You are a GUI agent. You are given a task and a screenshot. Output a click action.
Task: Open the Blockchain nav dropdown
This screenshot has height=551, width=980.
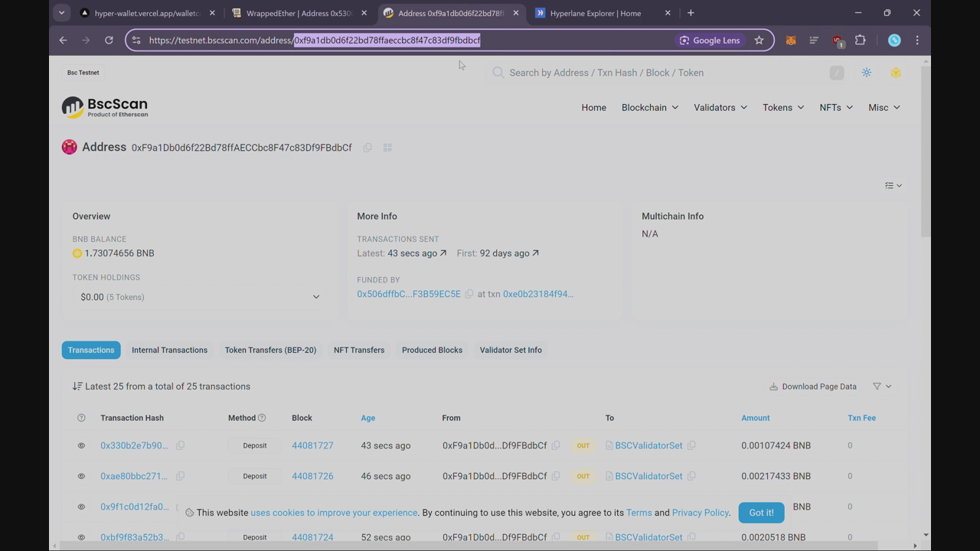pyautogui.click(x=650, y=108)
